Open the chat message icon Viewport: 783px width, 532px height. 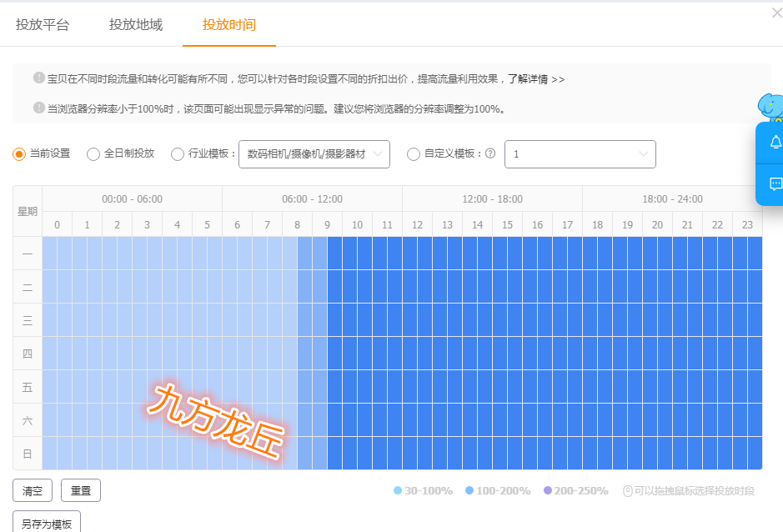(775, 183)
